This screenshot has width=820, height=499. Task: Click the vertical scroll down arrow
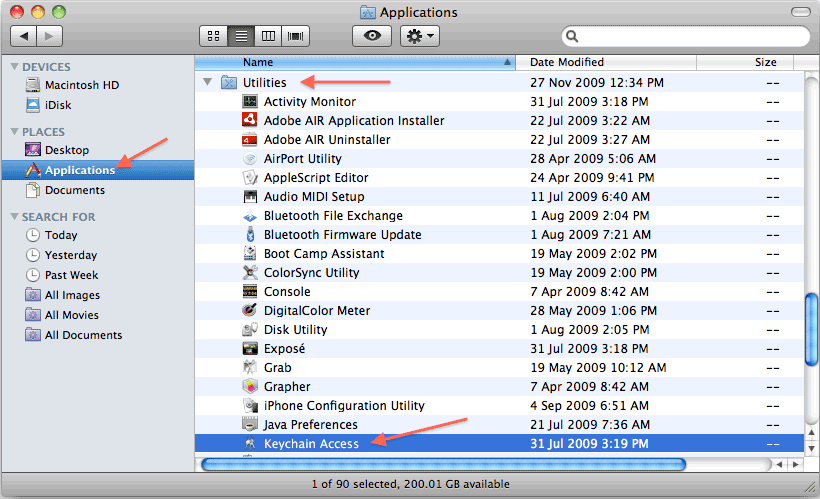(x=812, y=448)
